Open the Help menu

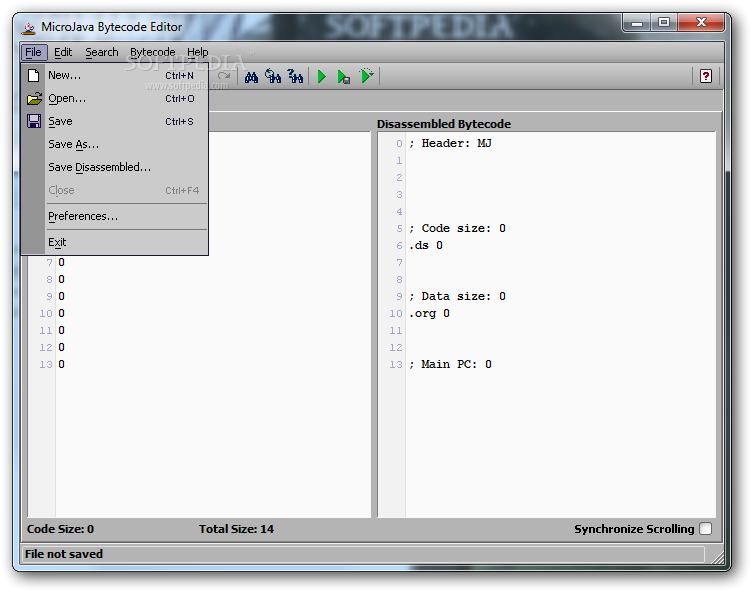198,52
